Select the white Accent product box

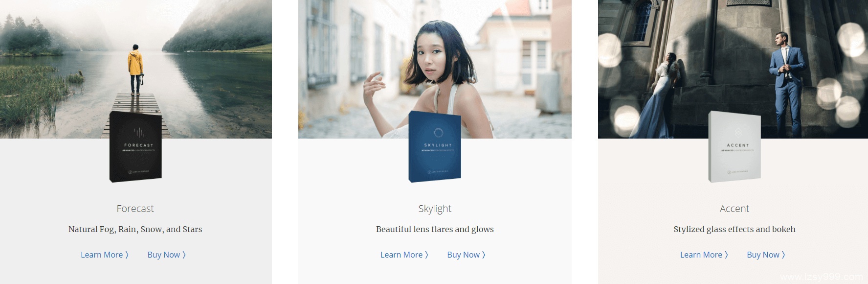(734, 146)
